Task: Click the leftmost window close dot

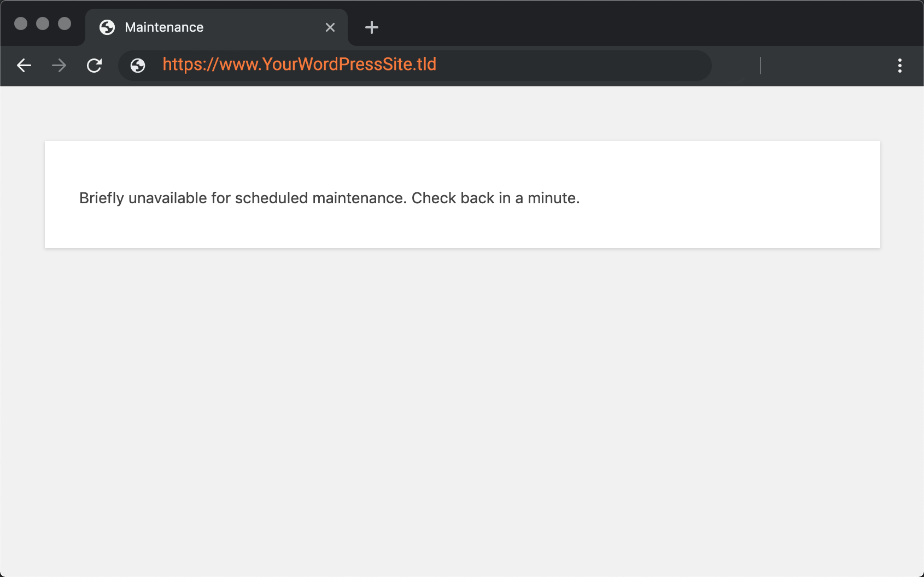Action: [21, 23]
